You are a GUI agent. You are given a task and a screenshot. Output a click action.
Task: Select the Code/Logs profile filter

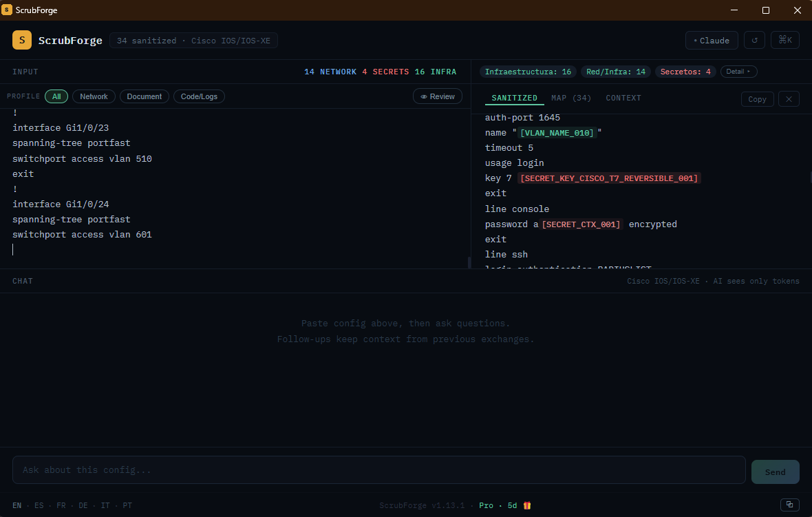click(x=199, y=96)
